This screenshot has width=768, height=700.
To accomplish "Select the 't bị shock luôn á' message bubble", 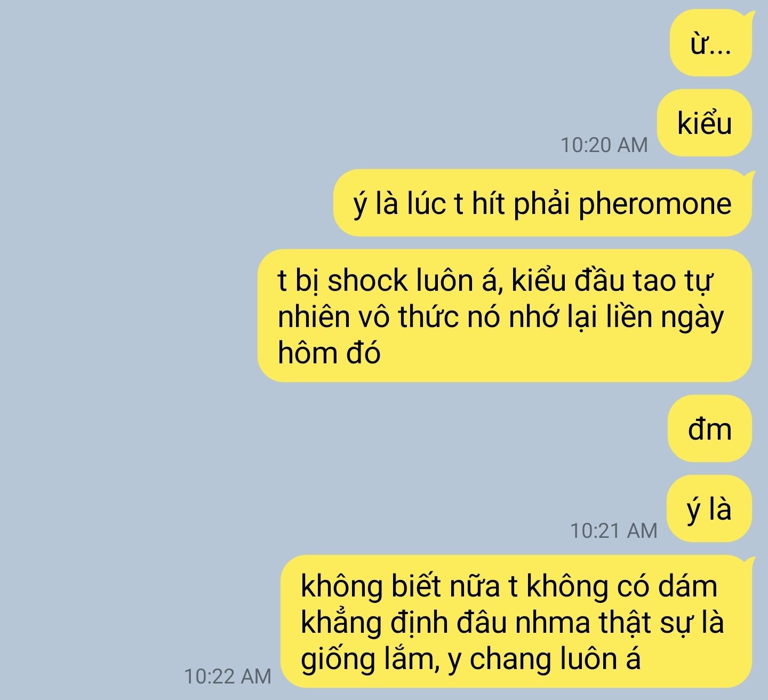I will point(505,316).
